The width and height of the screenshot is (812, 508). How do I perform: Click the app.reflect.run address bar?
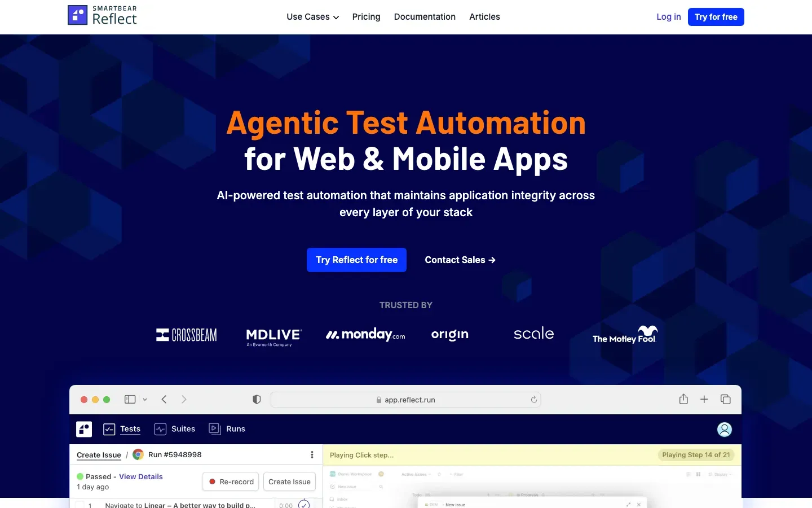click(405, 400)
